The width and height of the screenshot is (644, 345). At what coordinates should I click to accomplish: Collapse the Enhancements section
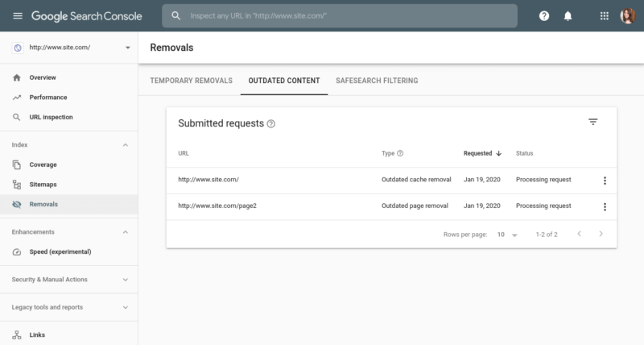click(126, 232)
